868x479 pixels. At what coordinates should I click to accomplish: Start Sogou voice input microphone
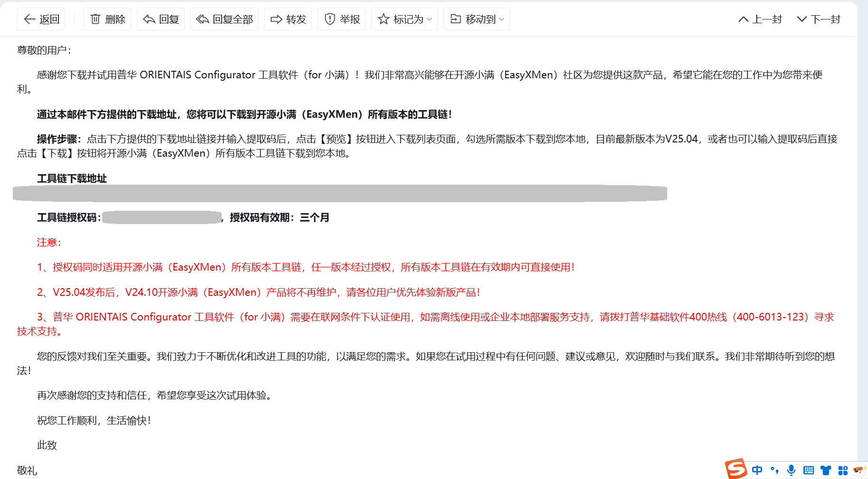click(791, 470)
